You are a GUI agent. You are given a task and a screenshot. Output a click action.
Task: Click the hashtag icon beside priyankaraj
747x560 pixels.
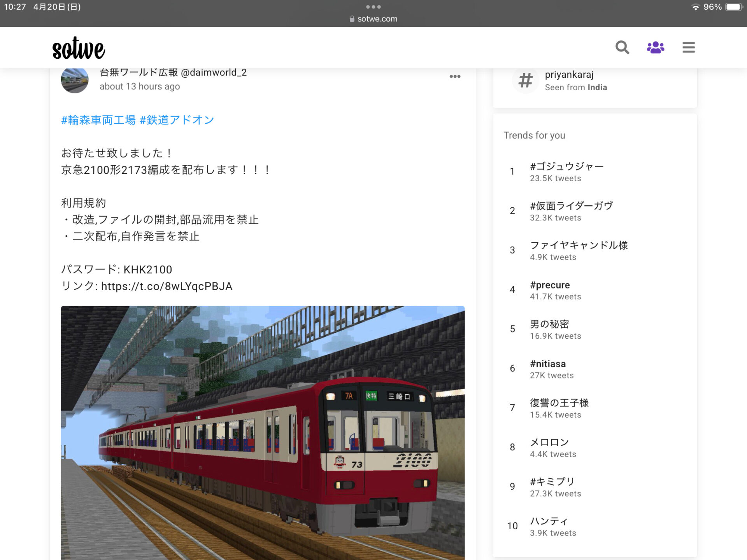(525, 80)
